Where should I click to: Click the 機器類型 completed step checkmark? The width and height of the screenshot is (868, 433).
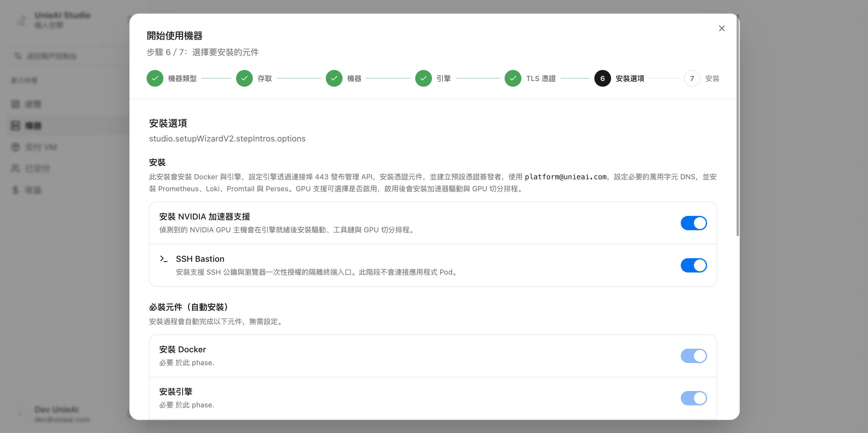point(155,78)
